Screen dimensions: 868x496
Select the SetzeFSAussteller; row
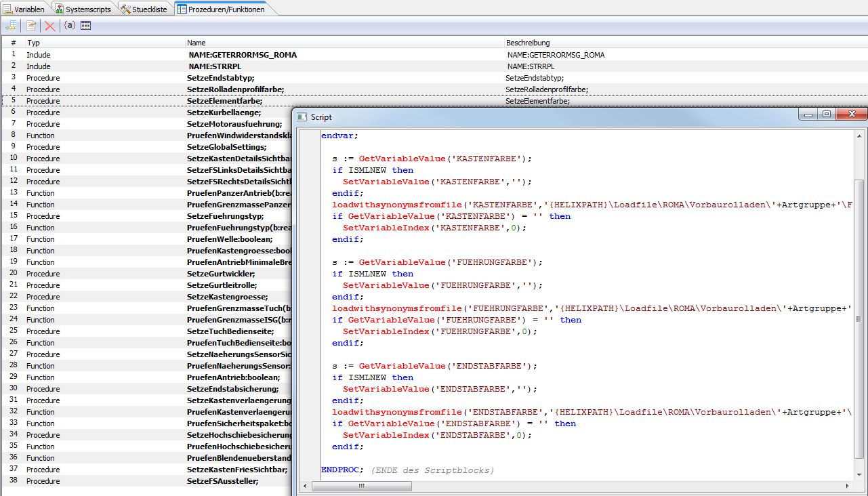[x=222, y=481]
